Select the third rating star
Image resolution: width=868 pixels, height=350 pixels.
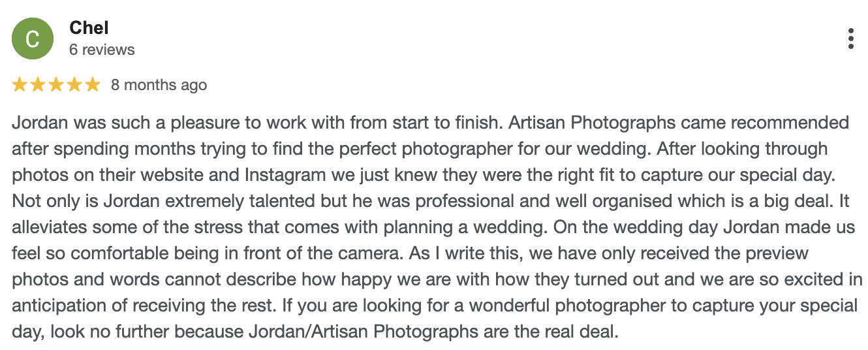[56, 84]
